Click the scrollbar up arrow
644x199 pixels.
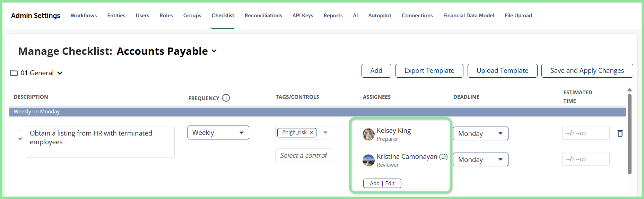(629, 90)
